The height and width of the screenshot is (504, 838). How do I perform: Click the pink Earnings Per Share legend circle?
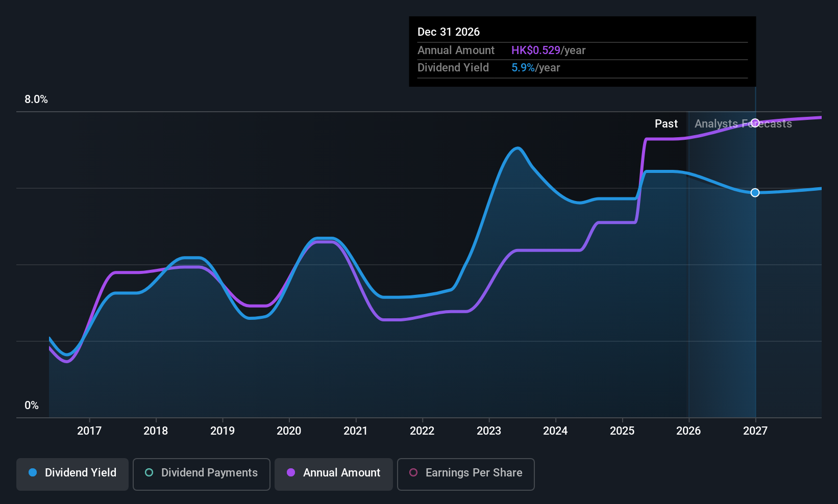[x=413, y=473]
